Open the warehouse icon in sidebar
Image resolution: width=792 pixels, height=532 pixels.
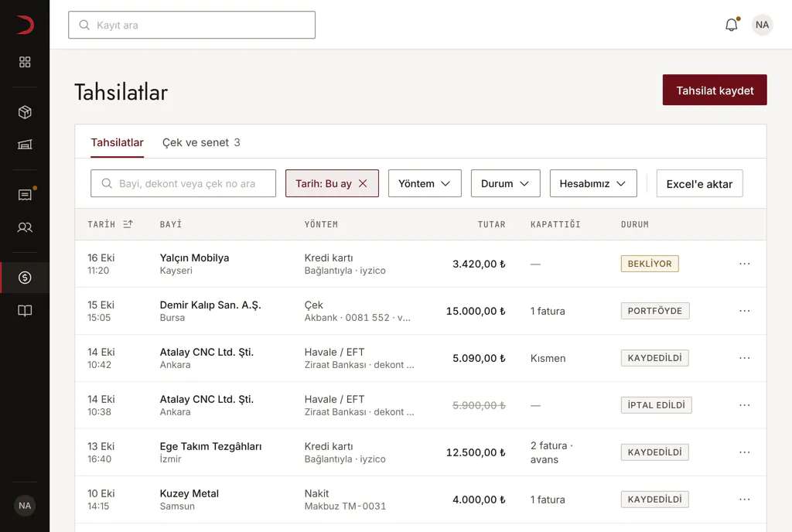(25, 145)
